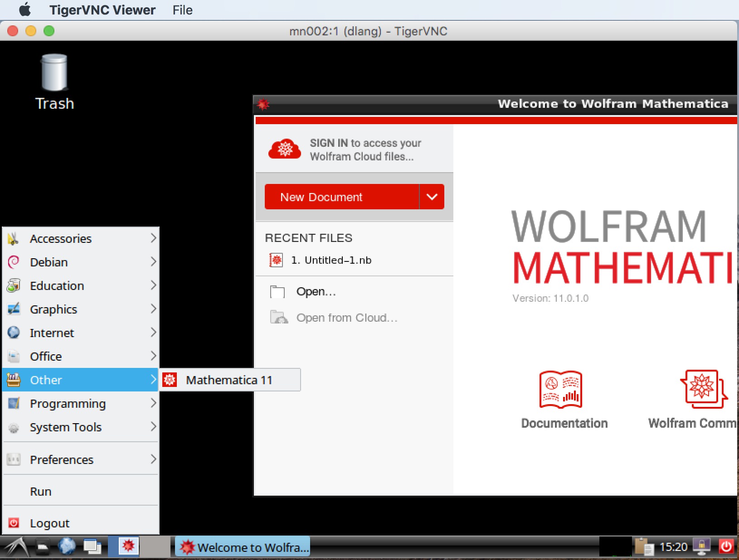Open the TigerVNC File menu
Image resolution: width=739 pixels, height=560 pixels.
point(182,10)
